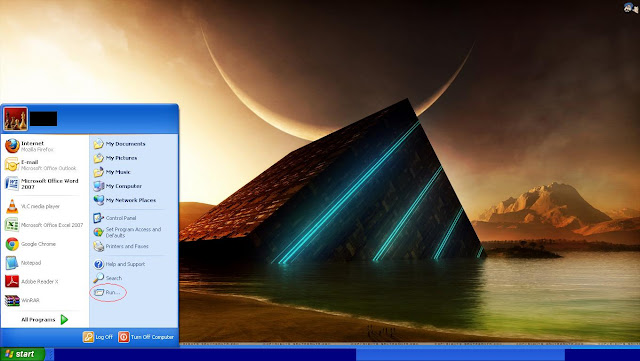Viewport: 640px width, 361px height.
Task: Click the Search label
Action: (113, 278)
